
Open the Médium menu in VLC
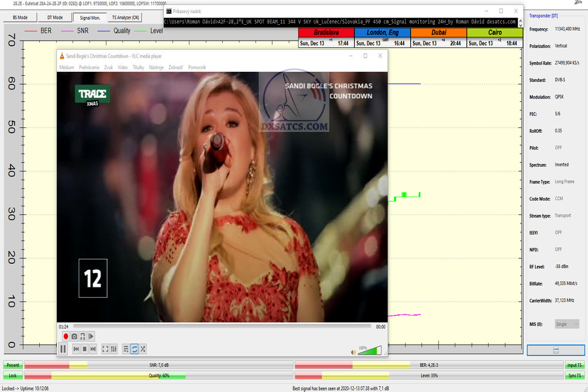point(67,67)
